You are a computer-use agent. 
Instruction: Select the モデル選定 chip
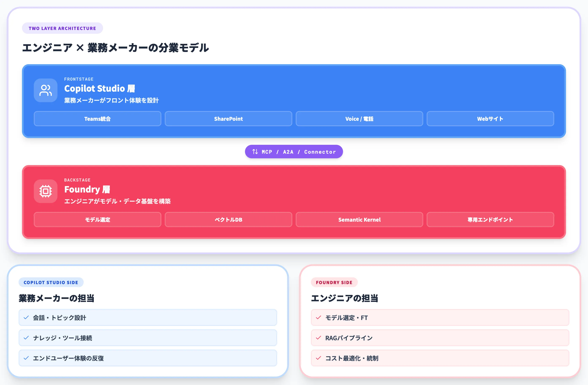tap(97, 220)
